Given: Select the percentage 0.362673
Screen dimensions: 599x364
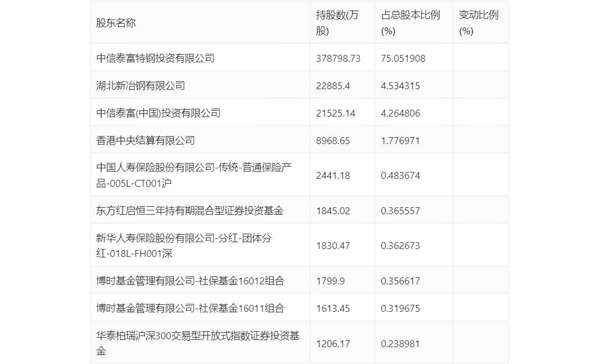Looking at the screenshot, I should 400,246.
